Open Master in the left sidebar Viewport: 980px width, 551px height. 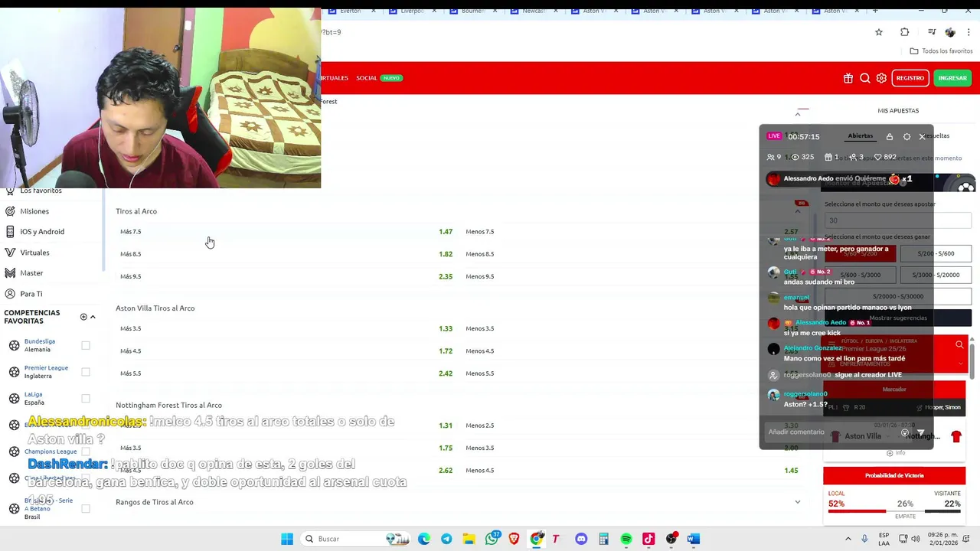[31, 273]
